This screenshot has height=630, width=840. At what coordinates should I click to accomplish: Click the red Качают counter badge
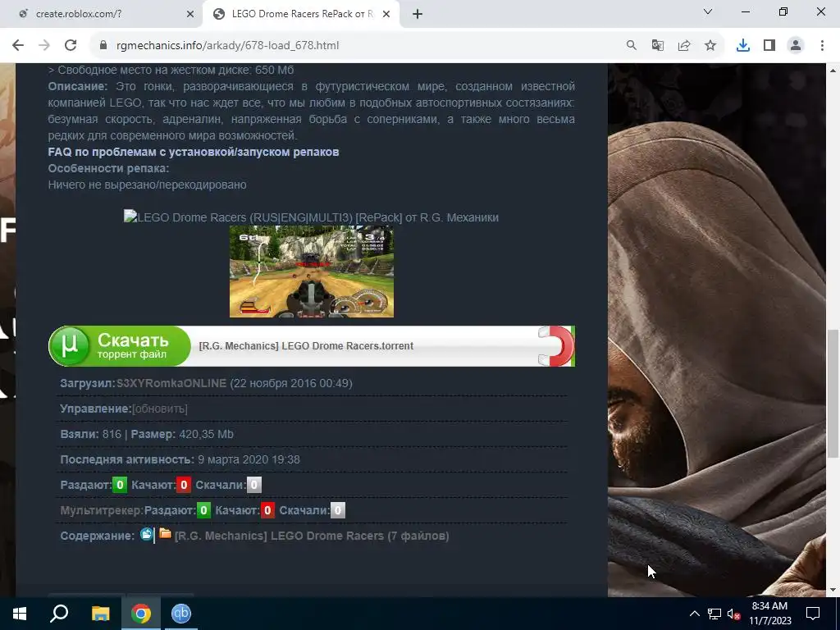184,486
